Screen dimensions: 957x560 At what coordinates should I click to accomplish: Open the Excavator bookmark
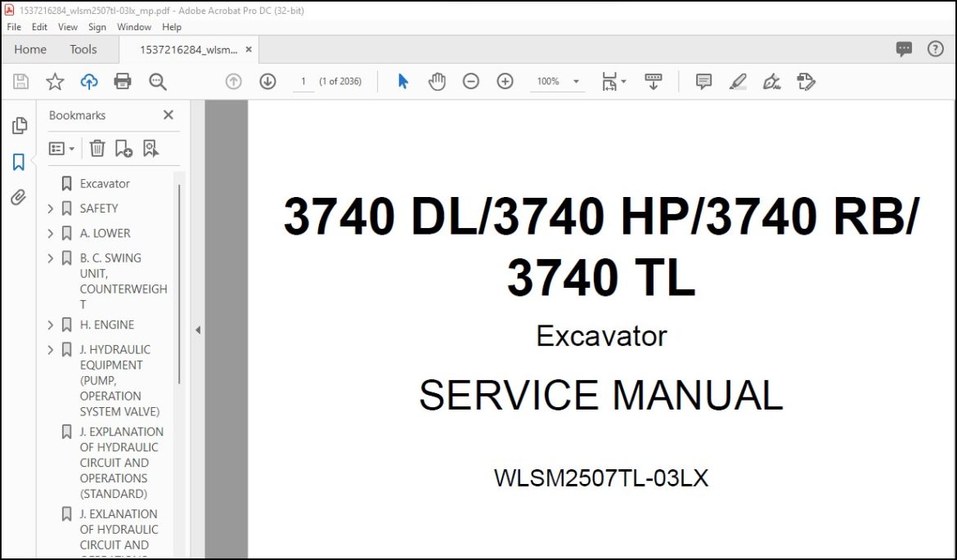105,184
